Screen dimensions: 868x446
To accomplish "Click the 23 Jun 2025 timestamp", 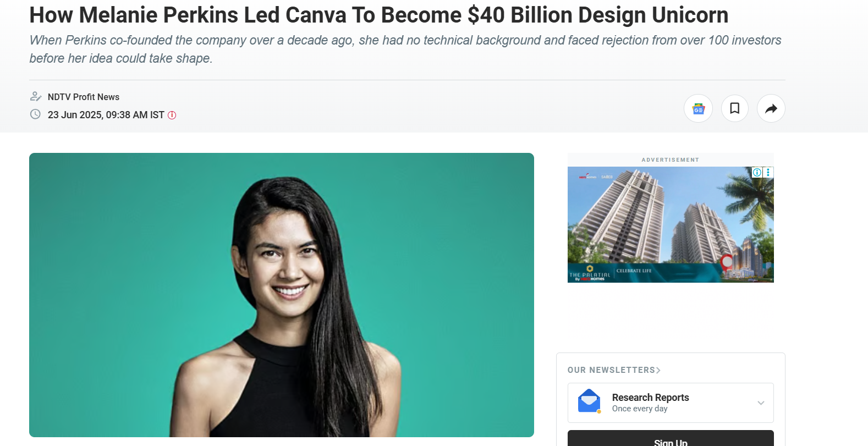I will pyautogui.click(x=106, y=115).
